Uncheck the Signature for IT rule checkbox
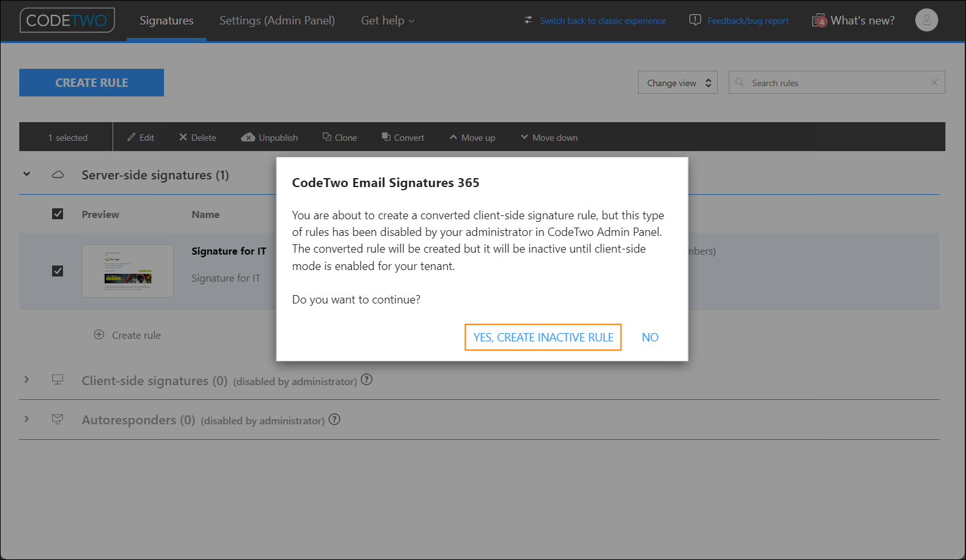966x560 pixels. point(57,271)
